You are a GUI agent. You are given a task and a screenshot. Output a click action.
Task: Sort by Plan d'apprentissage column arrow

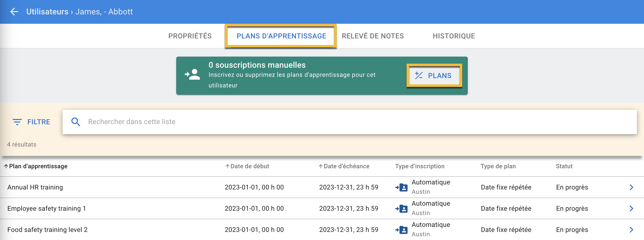(6, 166)
